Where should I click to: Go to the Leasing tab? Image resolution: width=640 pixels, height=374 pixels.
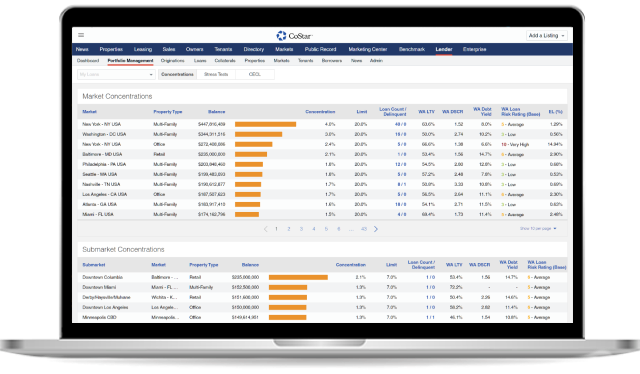click(x=143, y=49)
